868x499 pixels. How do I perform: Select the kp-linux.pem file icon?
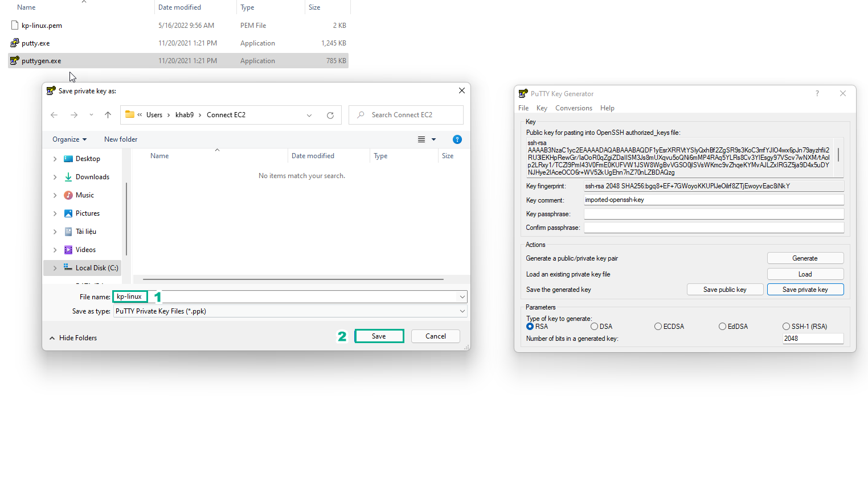[x=15, y=25]
